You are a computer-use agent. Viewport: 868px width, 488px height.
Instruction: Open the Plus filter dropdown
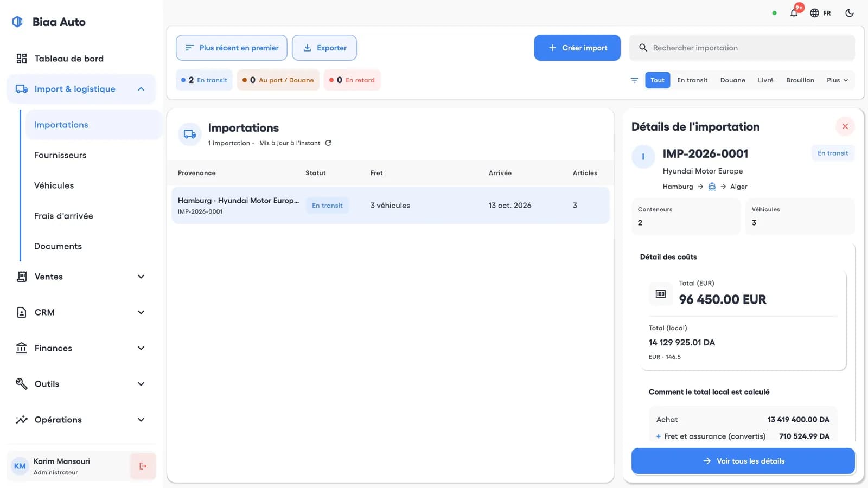(837, 80)
